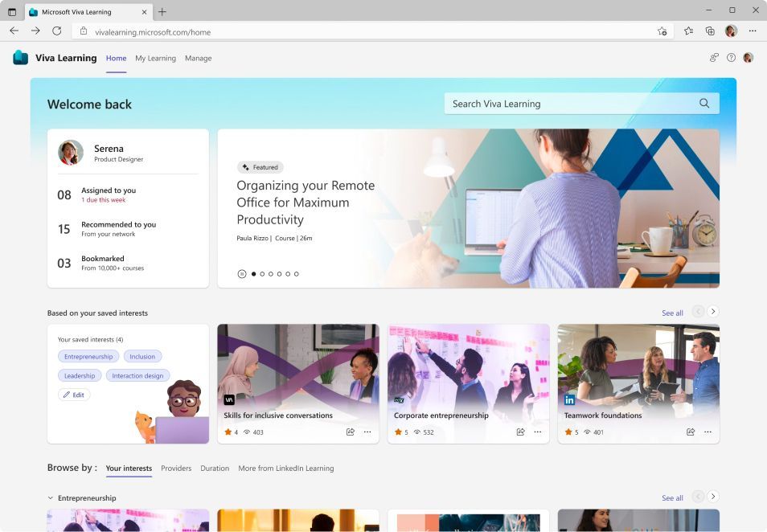This screenshot has height=532, width=767.
Task: Select the sixth carousel dot
Action: [297, 274]
